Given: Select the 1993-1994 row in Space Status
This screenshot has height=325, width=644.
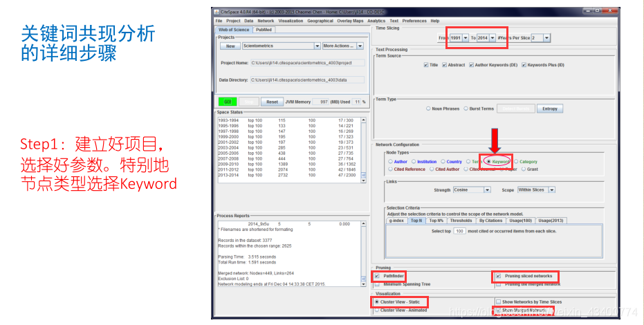Looking at the screenshot, I should (x=289, y=120).
